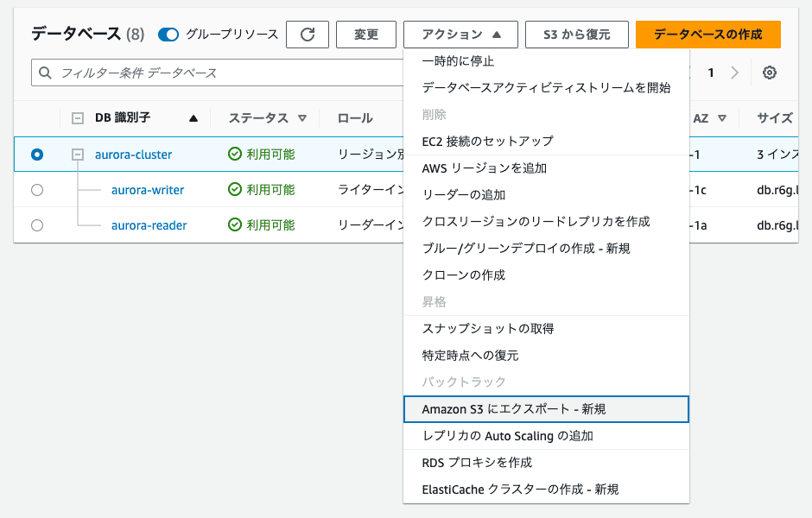Viewport: 812px width, 518px height.
Task: Select the aurora-writer radio button
Action: point(37,190)
